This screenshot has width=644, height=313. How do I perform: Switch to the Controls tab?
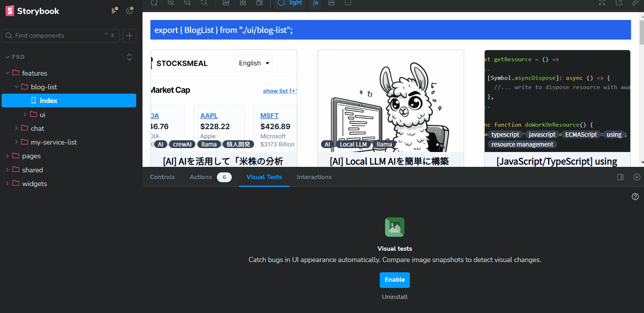point(162,177)
